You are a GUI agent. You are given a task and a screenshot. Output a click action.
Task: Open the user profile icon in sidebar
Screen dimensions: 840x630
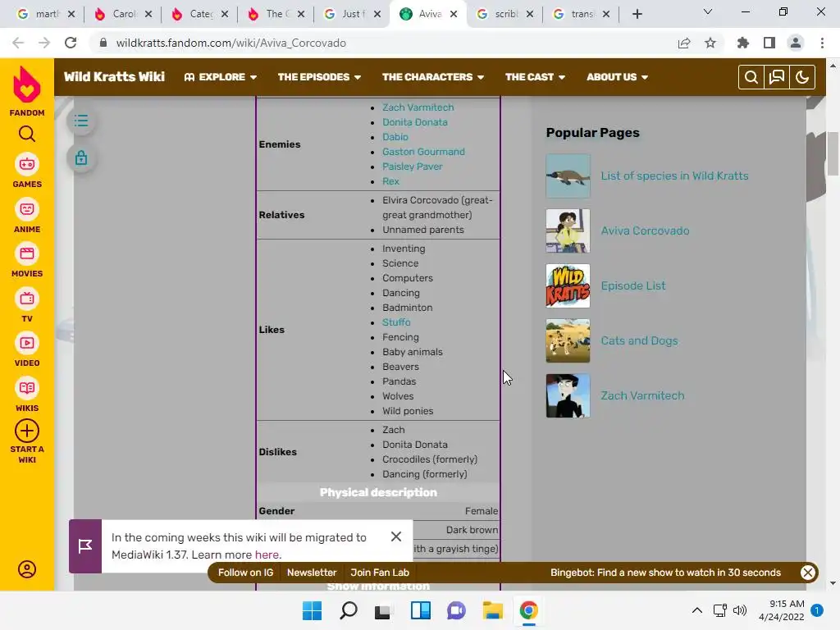coord(27,569)
